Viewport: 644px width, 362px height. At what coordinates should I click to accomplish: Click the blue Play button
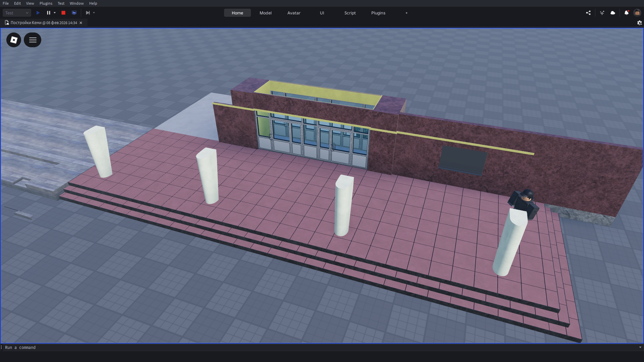coord(38,13)
